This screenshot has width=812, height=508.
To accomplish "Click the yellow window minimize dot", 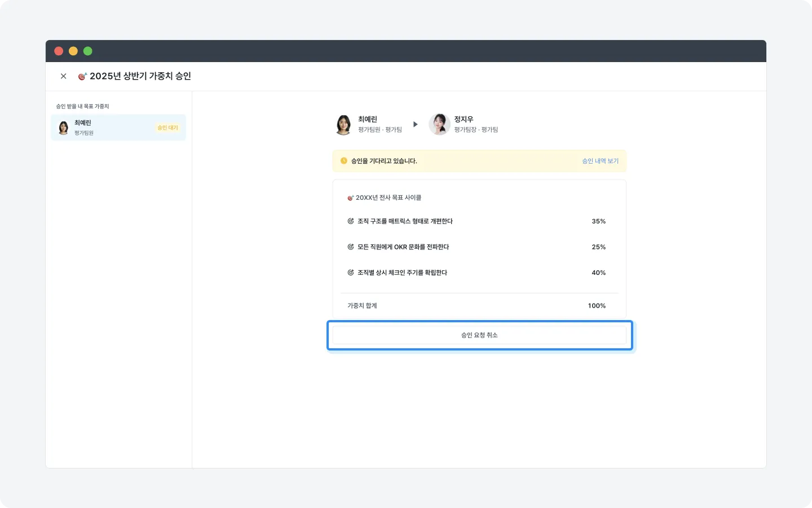I will coord(73,51).
